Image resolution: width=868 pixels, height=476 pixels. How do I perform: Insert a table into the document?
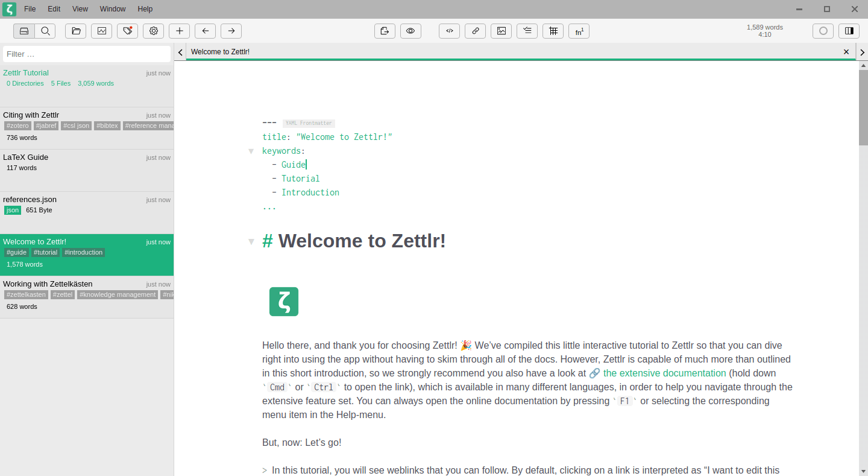tap(553, 31)
